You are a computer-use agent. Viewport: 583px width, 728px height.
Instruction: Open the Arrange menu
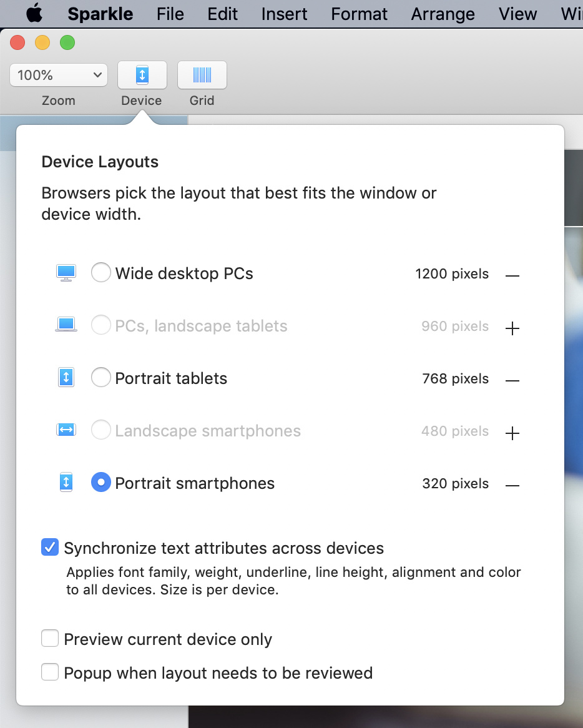443,14
